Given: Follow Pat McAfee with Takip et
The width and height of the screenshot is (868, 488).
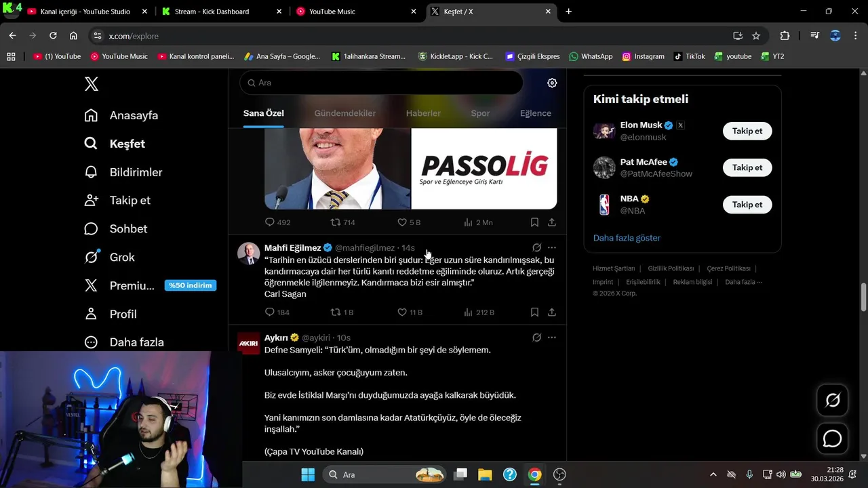Looking at the screenshot, I should pyautogui.click(x=747, y=167).
